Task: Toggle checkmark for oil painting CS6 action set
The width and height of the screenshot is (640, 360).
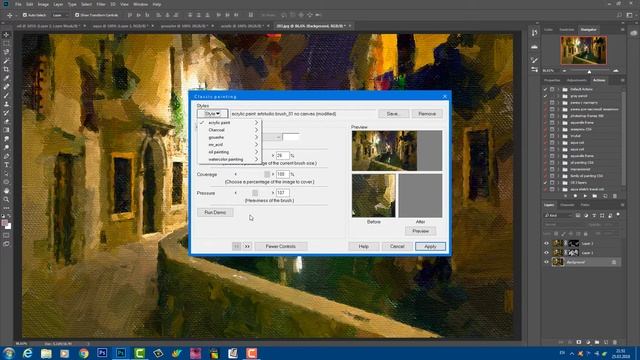Action: click(545, 162)
